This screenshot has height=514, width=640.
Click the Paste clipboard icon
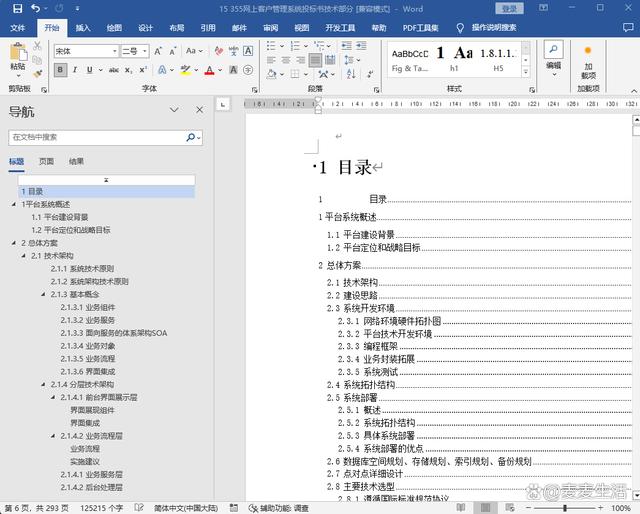click(x=18, y=57)
